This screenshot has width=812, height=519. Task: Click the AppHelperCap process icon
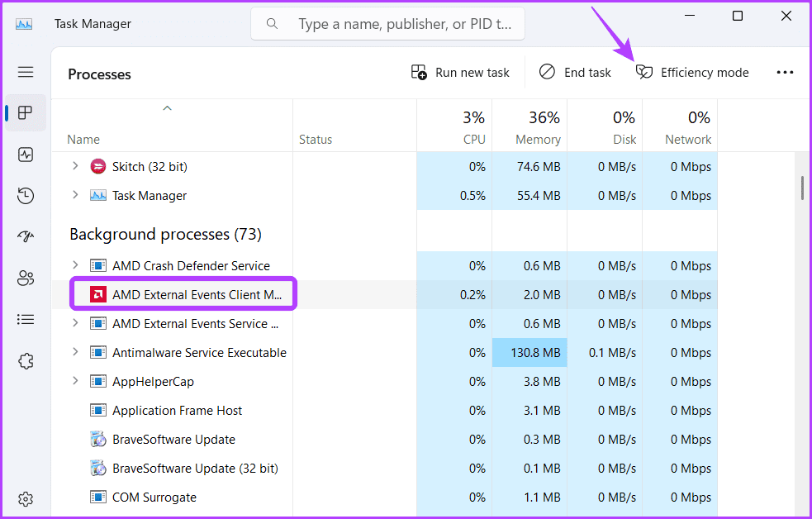[97, 381]
